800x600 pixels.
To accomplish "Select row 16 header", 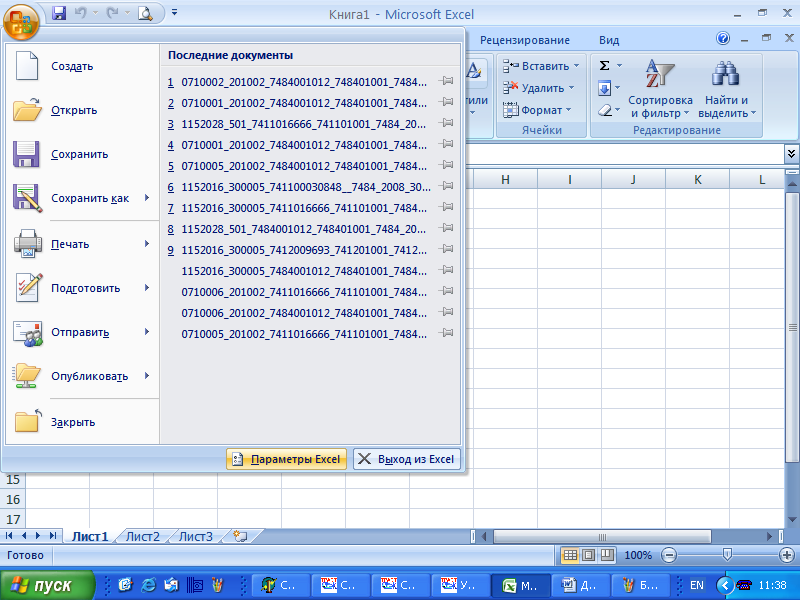I will (13, 499).
